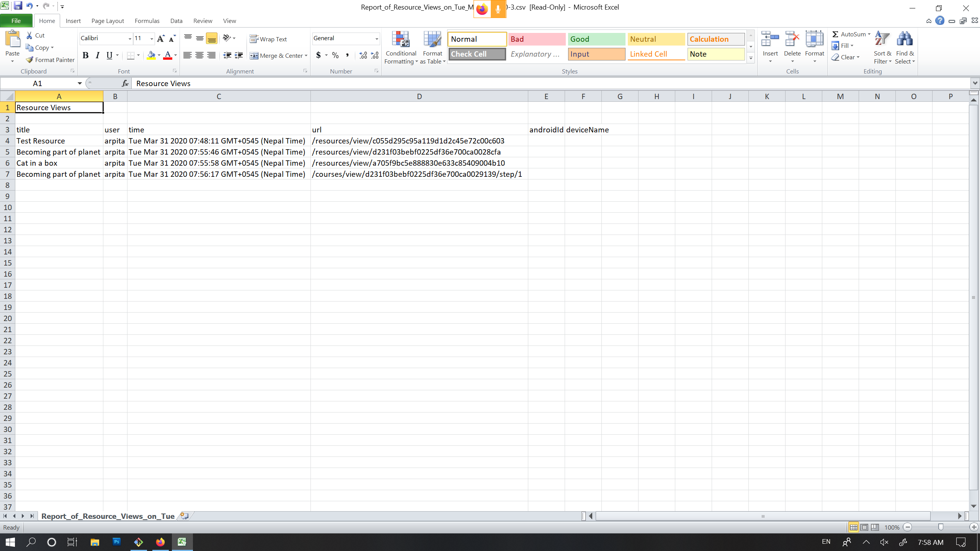Click the Percent Style number format icon
The width and height of the screenshot is (980, 551).
[x=335, y=55]
